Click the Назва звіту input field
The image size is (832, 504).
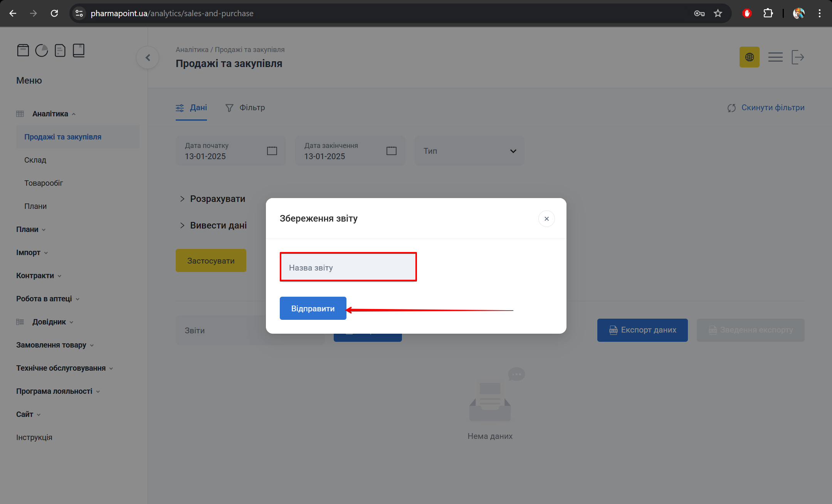(348, 267)
